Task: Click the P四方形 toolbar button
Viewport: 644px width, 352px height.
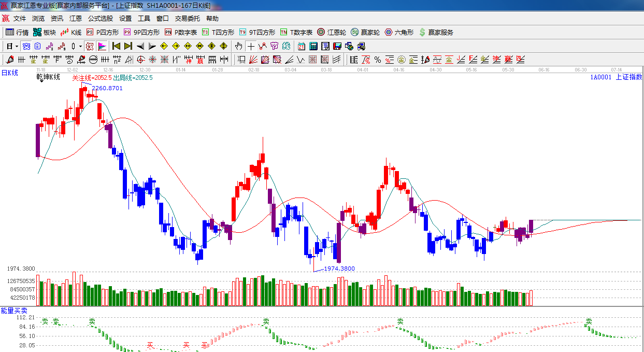Action: 103,32
